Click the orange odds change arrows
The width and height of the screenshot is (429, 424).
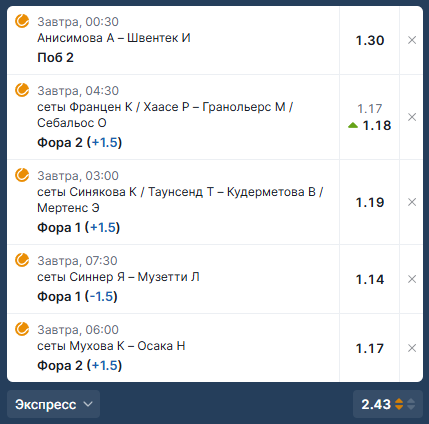click(399, 404)
